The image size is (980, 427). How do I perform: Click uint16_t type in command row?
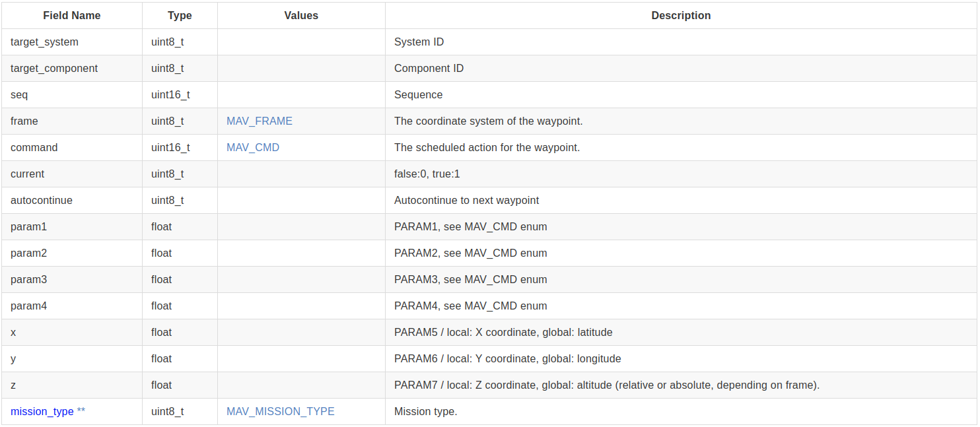coord(170,147)
